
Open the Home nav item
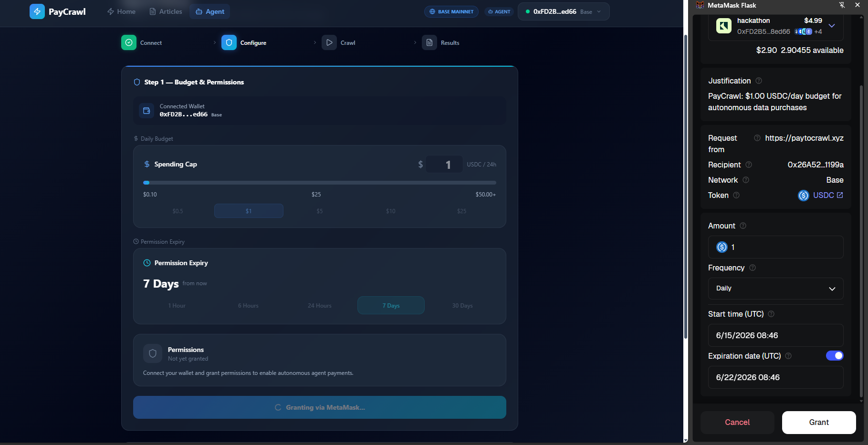click(121, 11)
